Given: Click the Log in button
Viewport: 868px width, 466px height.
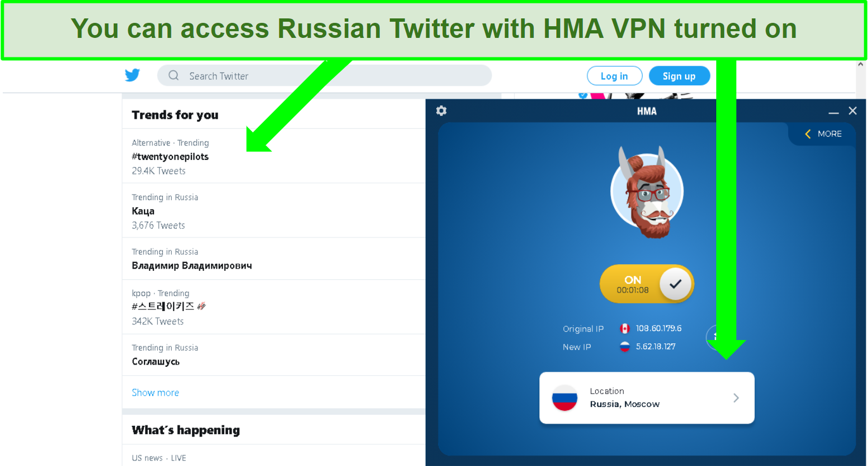Looking at the screenshot, I should 614,76.
